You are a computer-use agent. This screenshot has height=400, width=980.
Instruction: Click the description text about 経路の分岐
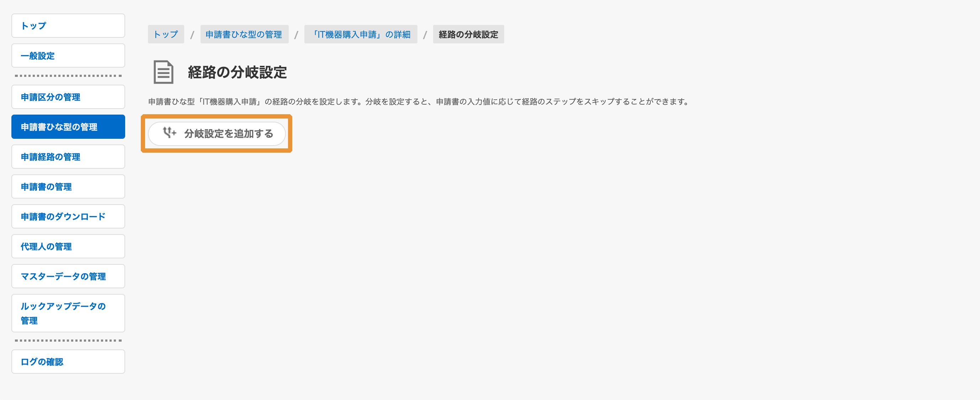[x=419, y=102]
